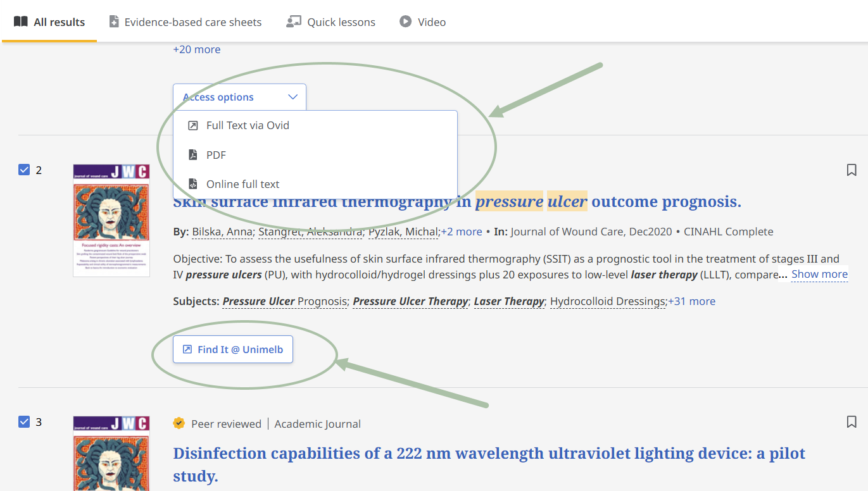The width and height of the screenshot is (868, 491).
Task: Uncheck the checkbox for result 3
Action: click(24, 421)
